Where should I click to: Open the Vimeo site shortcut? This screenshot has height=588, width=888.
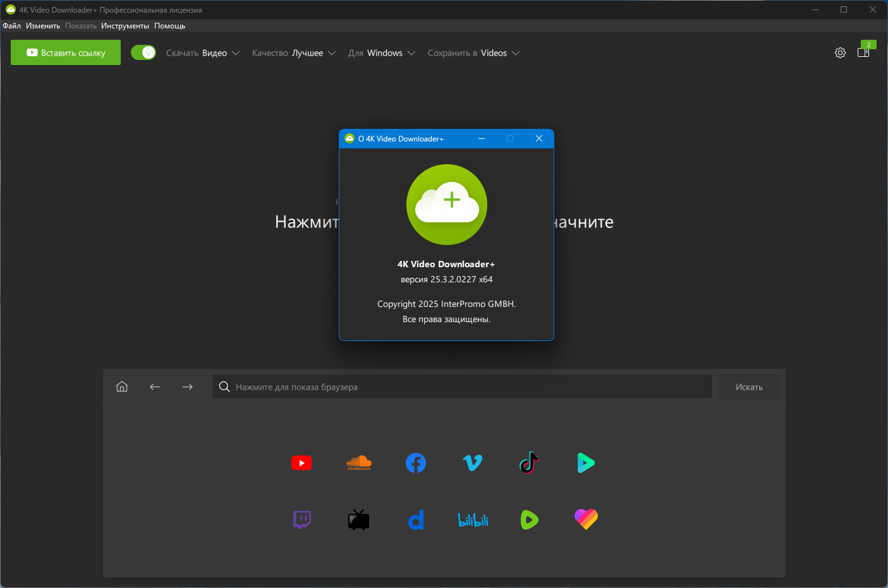click(x=473, y=463)
